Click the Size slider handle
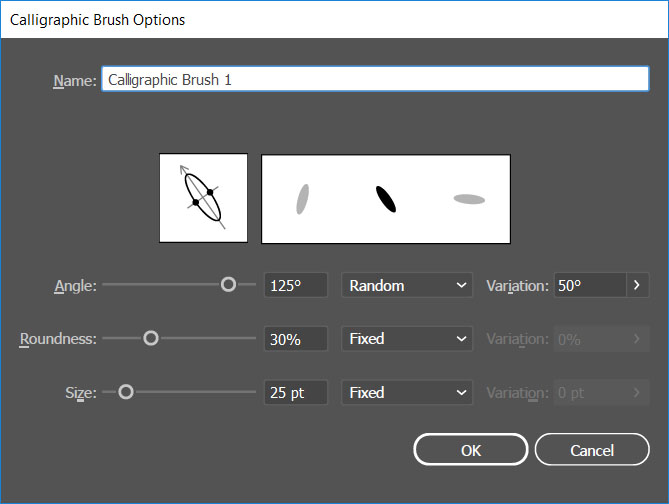This screenshot has width=669, height=504. pos(126,393)
